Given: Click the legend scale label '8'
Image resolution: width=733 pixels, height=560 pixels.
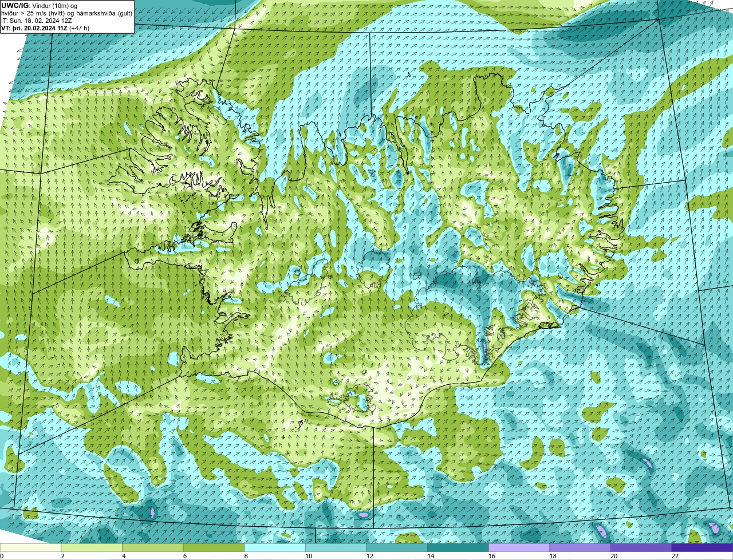Looking at the screenshot, I should point(246,556).
